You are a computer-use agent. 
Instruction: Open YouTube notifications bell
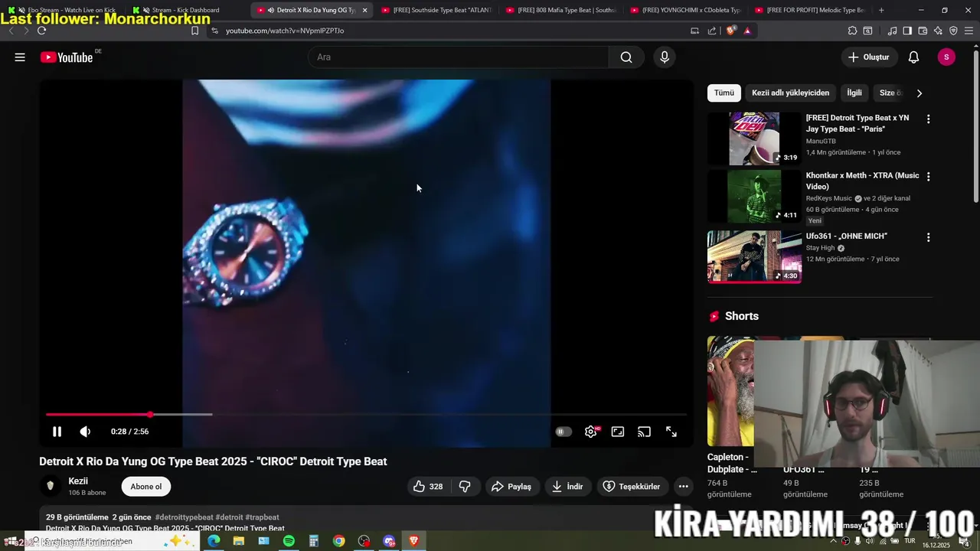pos(913,57)
